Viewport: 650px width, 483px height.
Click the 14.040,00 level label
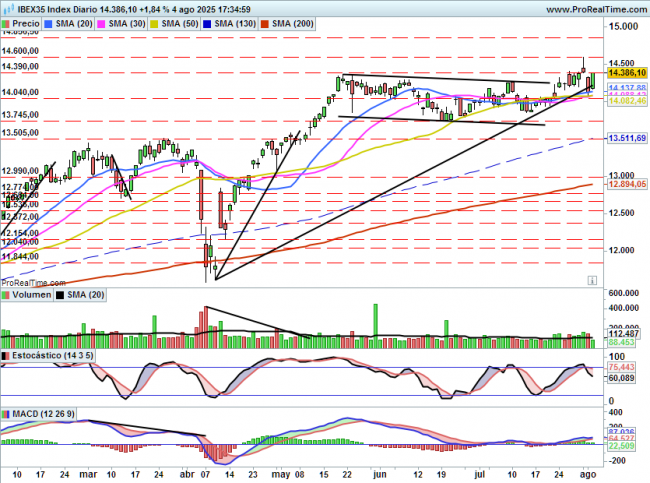[x=20, y=92]
